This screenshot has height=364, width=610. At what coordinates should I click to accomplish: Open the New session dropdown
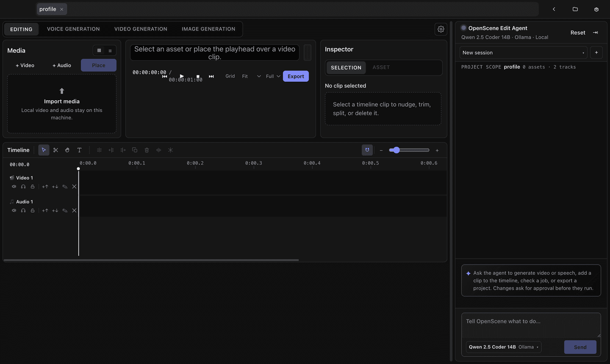tap(524, 52)
